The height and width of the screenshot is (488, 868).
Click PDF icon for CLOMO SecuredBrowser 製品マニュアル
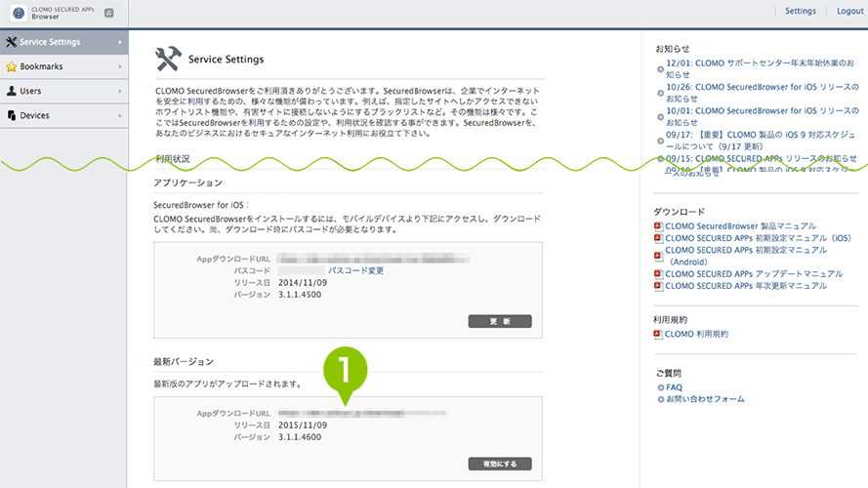pyautogui.click(x=658, y=226)
